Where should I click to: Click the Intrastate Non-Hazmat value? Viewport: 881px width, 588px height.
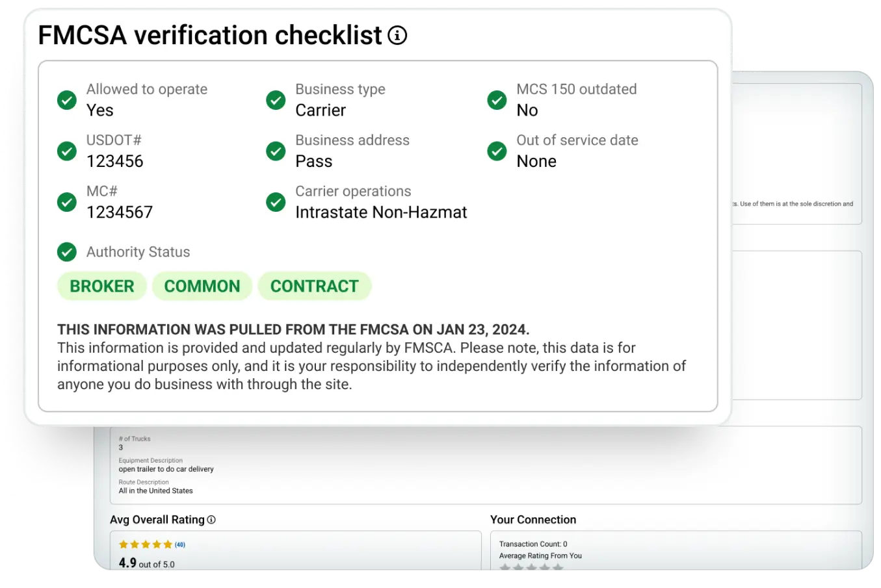381,212
